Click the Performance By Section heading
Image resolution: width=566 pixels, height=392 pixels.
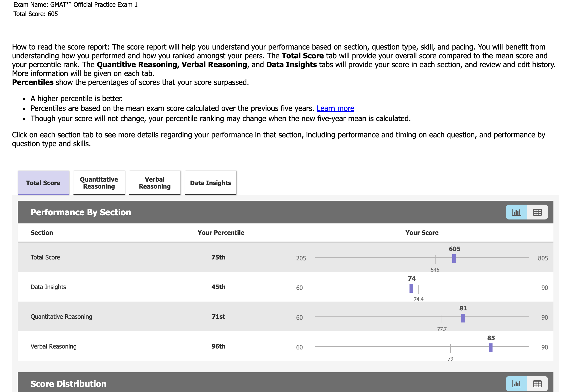point(81,212)
